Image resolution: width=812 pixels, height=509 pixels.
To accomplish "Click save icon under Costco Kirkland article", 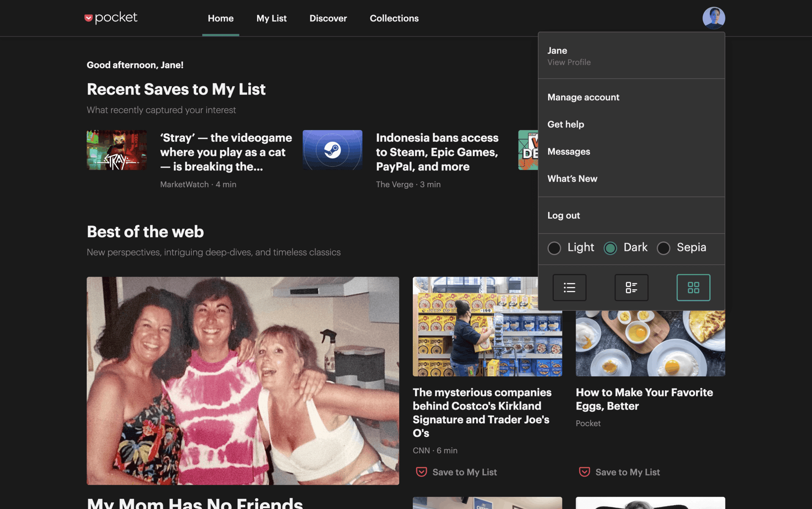I will [421, 472].
